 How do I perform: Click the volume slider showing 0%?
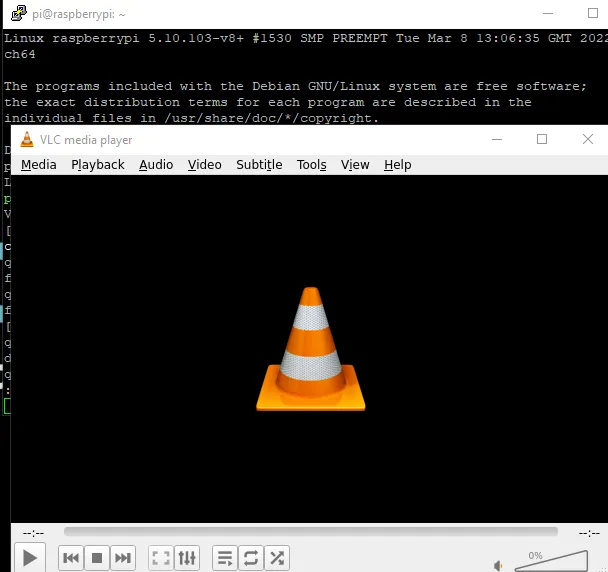(551, 561)
